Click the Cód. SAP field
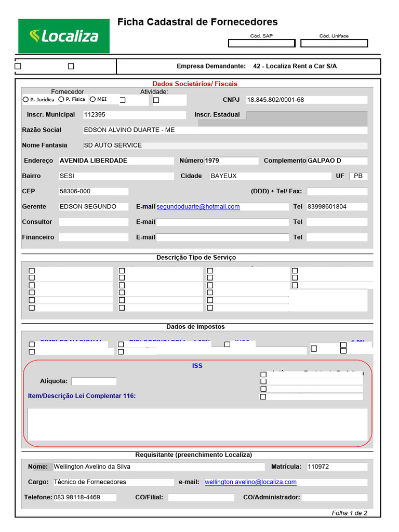The image size is (399, 532). (x=262, y=43)
